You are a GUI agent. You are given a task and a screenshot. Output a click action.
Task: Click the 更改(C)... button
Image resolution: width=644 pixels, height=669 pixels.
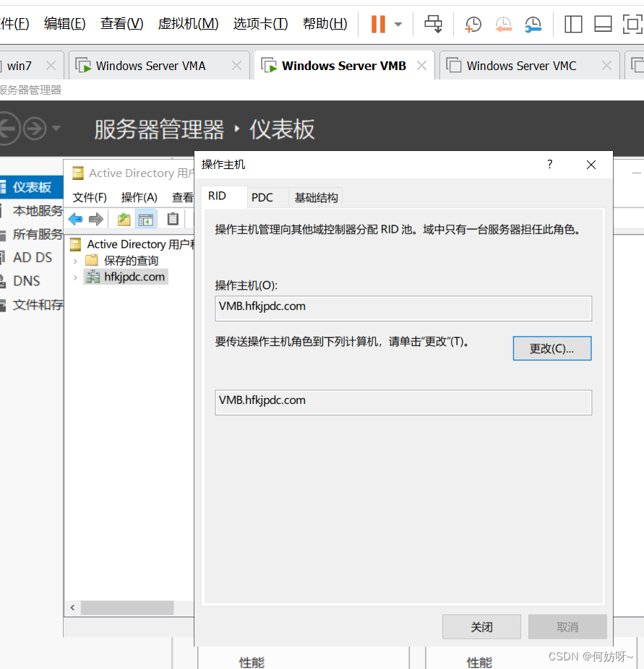pyautogui.click(x=551, y=348)
